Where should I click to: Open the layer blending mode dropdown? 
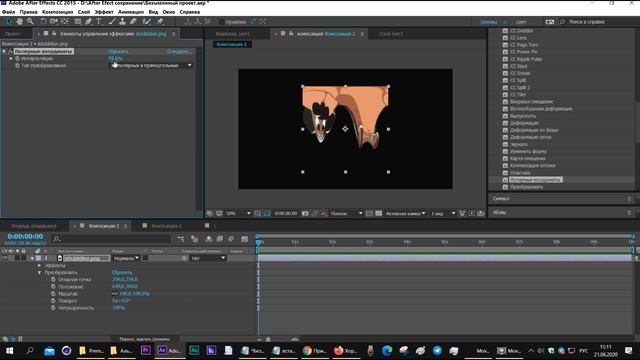125,258
